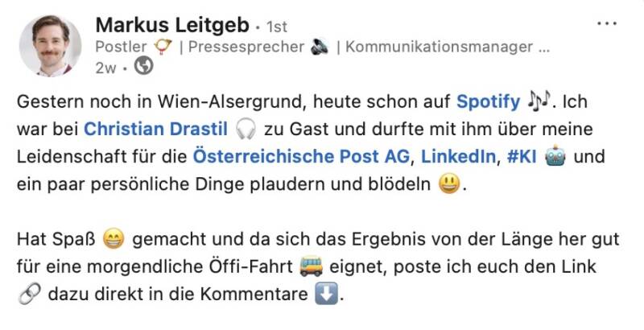This screenshot has width=644, height=330.
Task: Click the megaphone emoji after Pressesprecher
Action: pos(318,46)
